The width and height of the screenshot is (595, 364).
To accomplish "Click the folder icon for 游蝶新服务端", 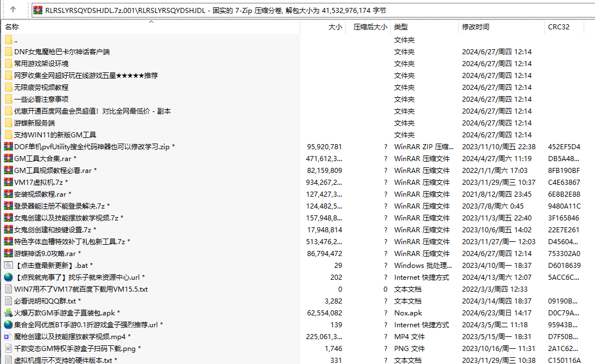I will pyautogui.click(x=8, y=123).
